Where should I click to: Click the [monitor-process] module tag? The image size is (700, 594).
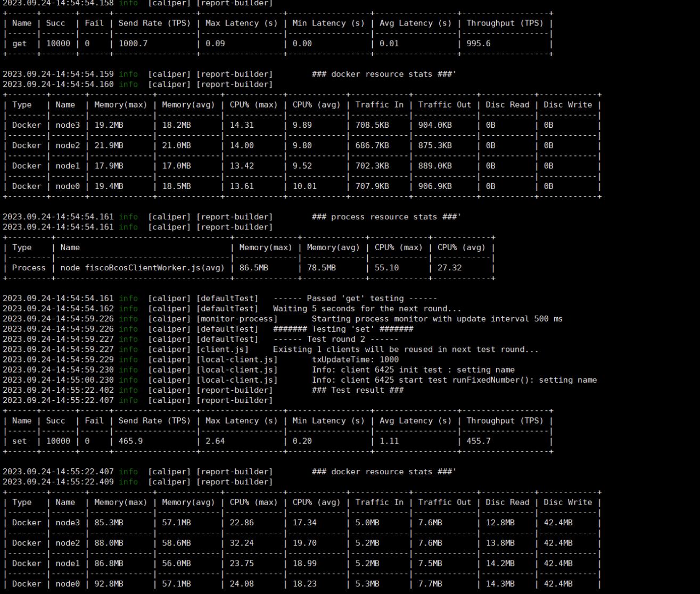pos(237,319)
